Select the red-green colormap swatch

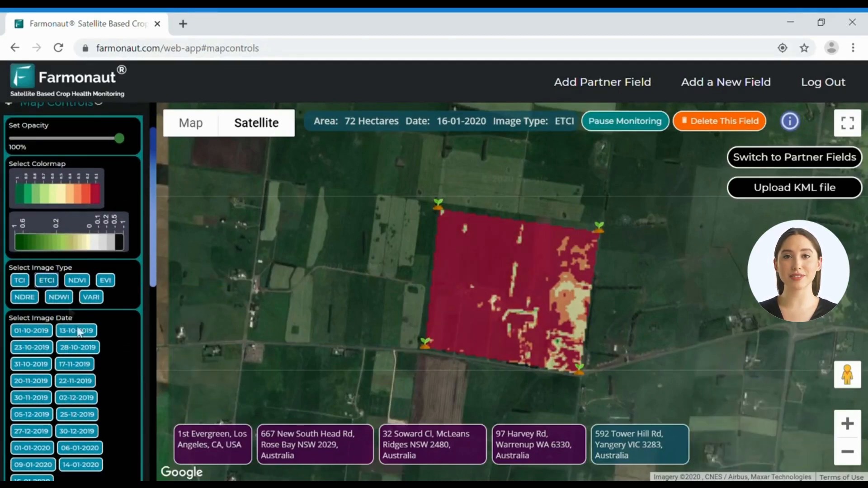[57, 188]
